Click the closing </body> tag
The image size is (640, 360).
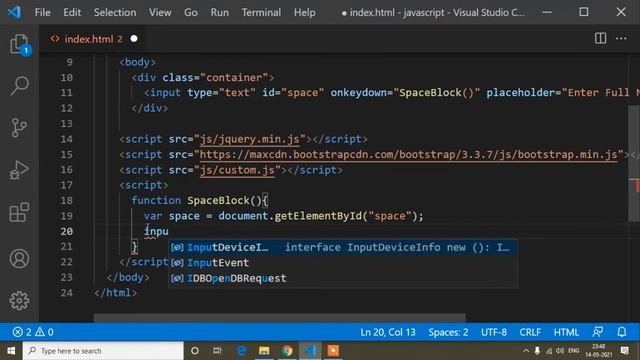click(x=128, y=278)
